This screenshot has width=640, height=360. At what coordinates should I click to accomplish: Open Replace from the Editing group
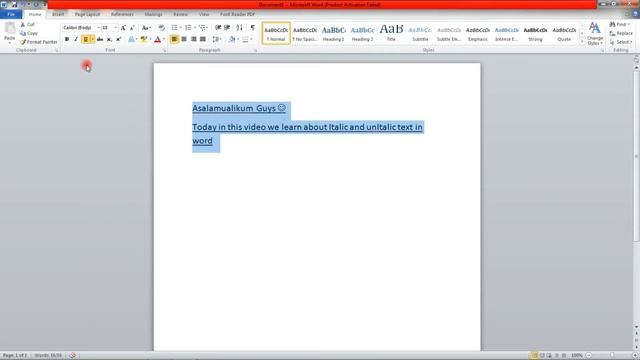tap(621, 33)
